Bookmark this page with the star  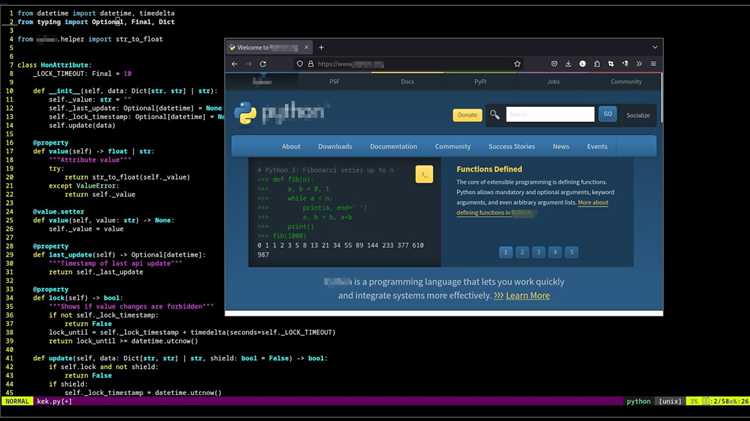pyautogui.click(x=517, y=64)
